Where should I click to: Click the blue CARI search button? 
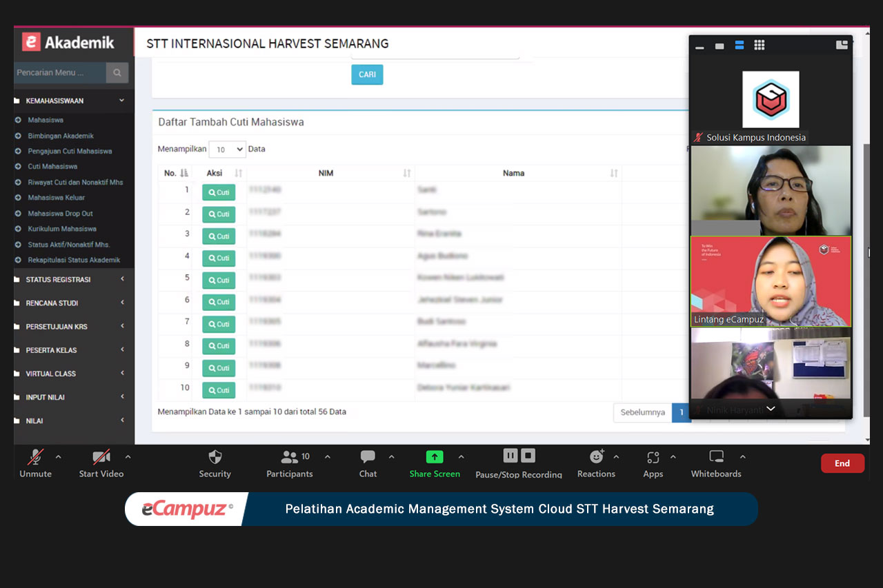tap(367, 74)
